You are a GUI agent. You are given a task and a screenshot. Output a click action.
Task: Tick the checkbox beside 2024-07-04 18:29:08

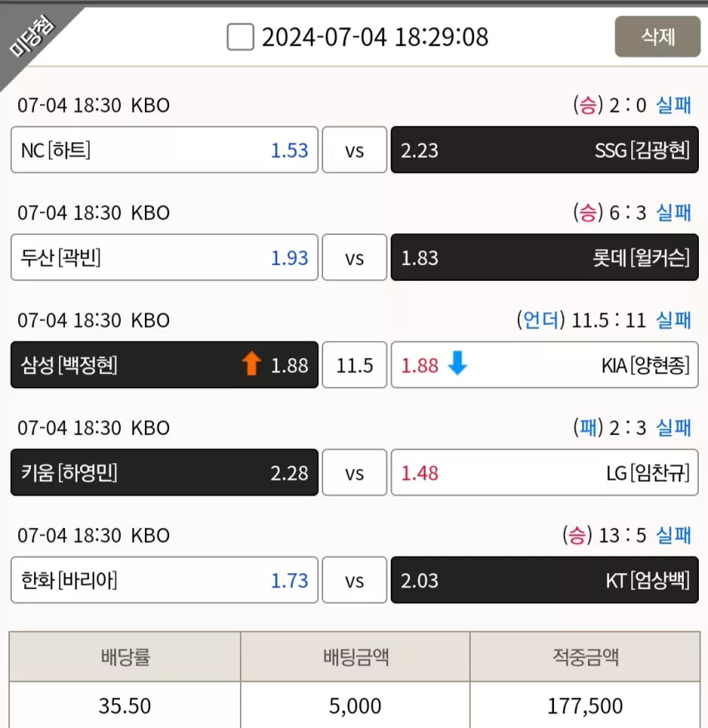coord(240,37)
